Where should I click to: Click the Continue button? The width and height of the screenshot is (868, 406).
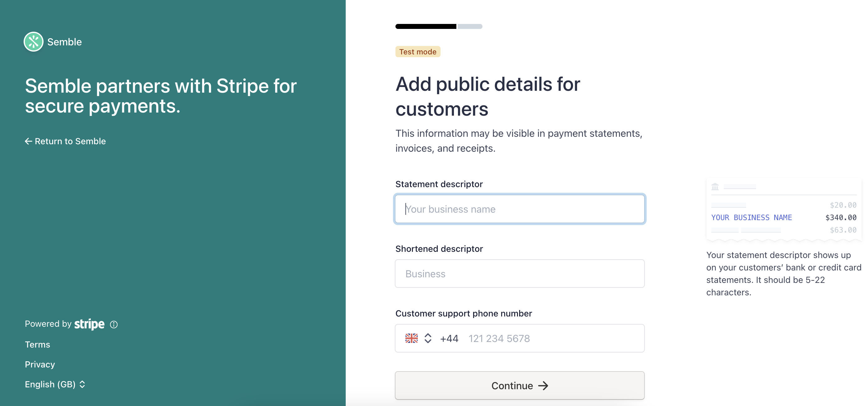(519, 385)
